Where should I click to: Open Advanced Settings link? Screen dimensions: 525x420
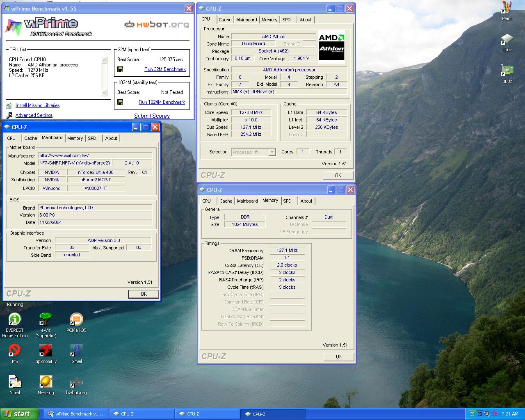coord(34,115)
